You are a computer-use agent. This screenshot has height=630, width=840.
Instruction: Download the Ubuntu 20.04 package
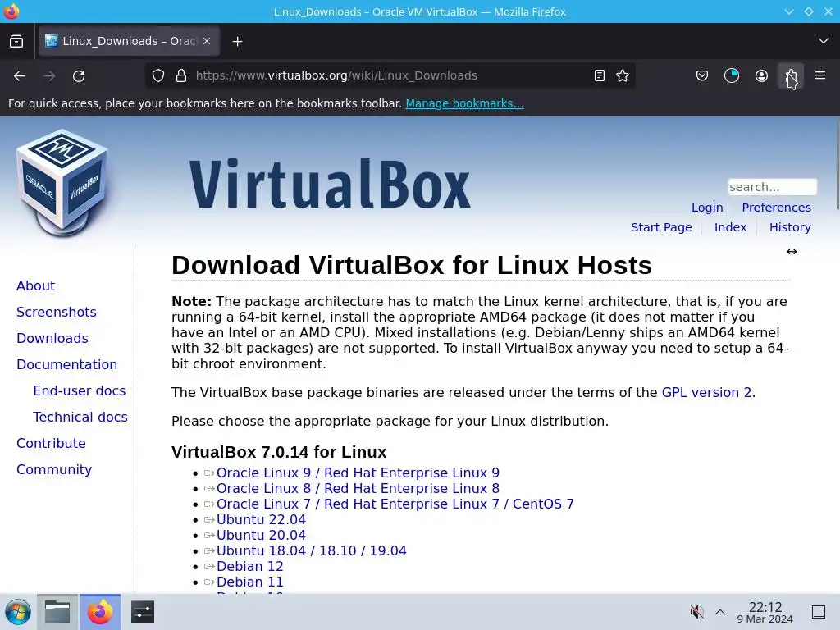[x=261, y=535]
